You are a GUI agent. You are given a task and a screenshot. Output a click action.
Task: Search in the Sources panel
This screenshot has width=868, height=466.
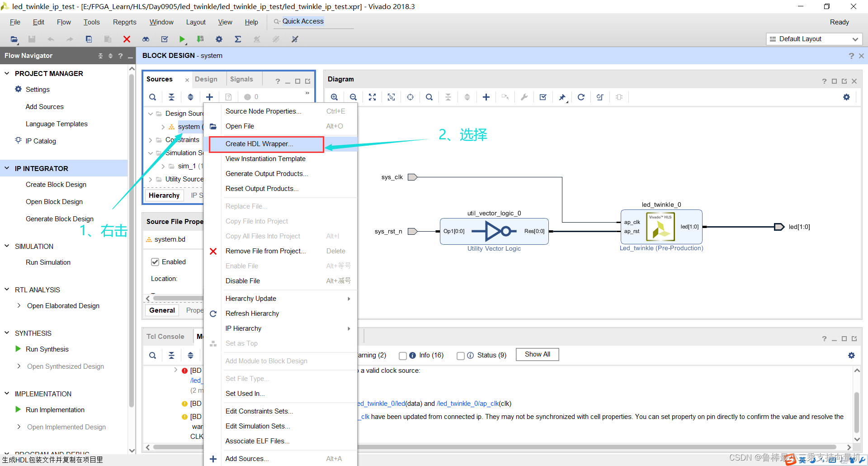[x=153, y=97]
